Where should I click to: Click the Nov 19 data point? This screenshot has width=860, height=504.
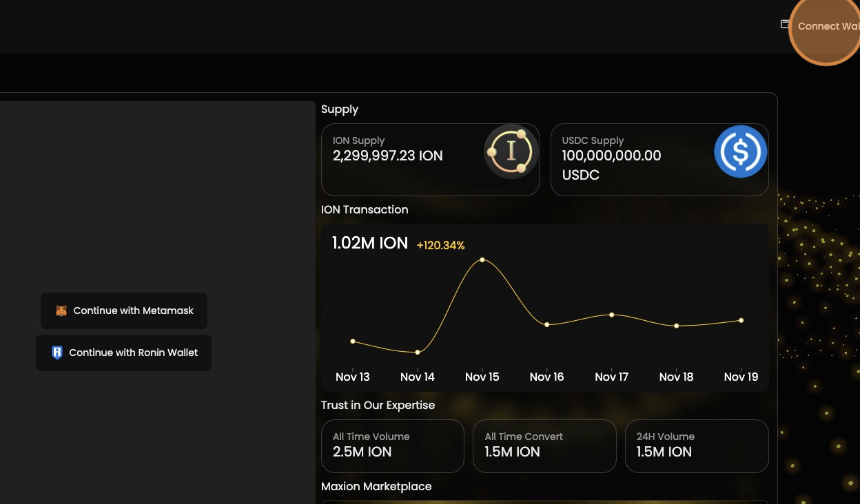pos(741,320)
